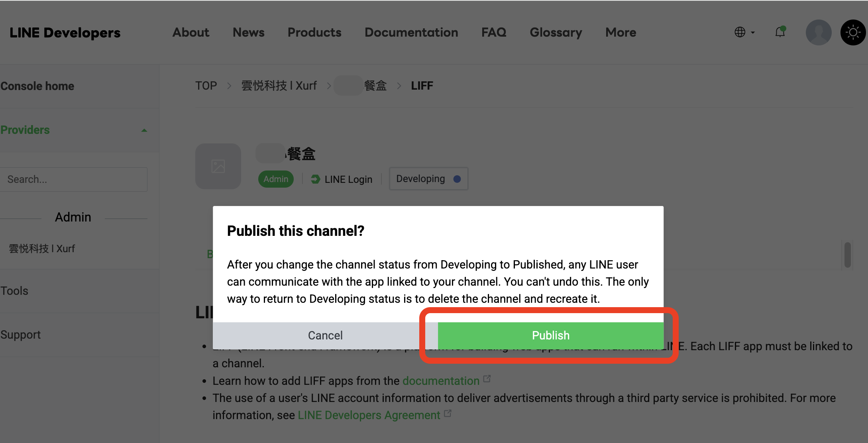Open the Products menu
The width and height of the screenshot is (868, 443).
coord(314,32)
